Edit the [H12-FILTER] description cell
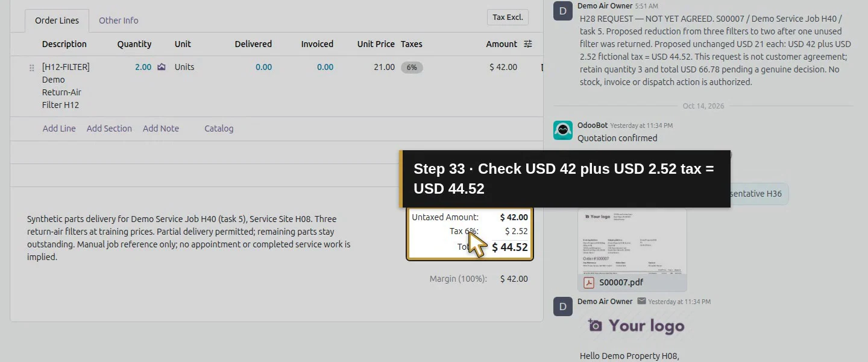Image resolution: width=868 pixels, height=362 pixels. (x=66, y=86)
